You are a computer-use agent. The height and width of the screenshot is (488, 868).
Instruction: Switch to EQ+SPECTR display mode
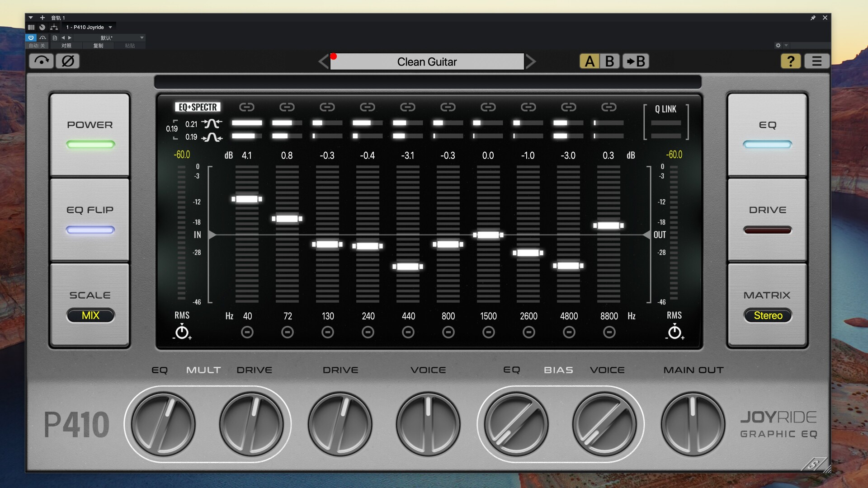pyautogui.click(x=198, y=107)
